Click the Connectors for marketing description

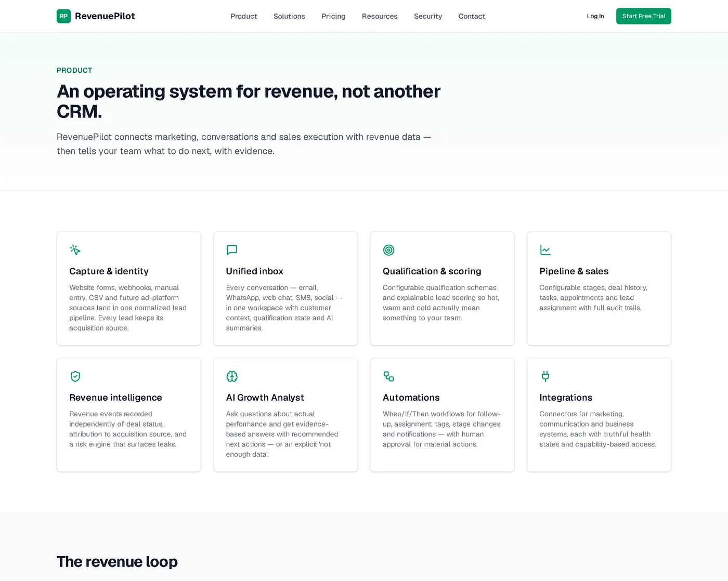597,429
